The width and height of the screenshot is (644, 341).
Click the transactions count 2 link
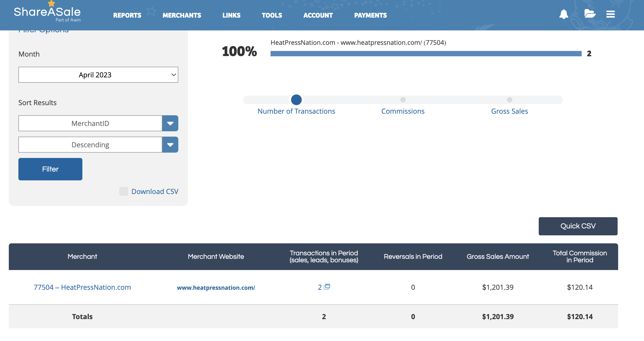(320, 287)
